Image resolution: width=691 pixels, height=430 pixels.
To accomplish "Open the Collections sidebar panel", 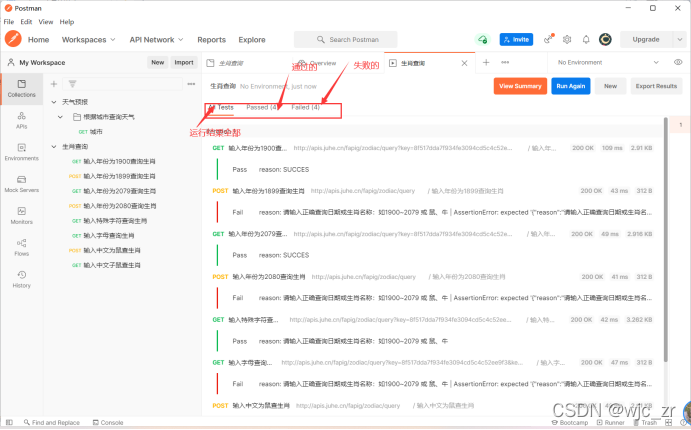I will click(x=21, y=89).
